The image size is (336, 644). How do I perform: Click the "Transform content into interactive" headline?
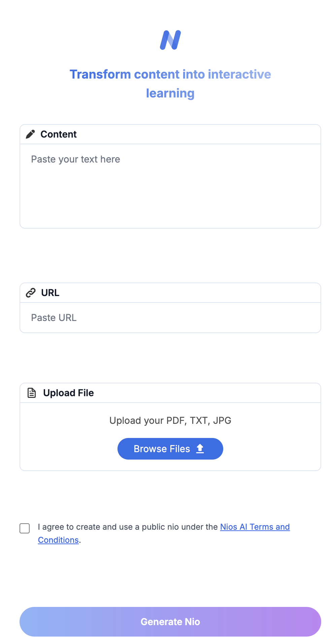click(170, 74)
